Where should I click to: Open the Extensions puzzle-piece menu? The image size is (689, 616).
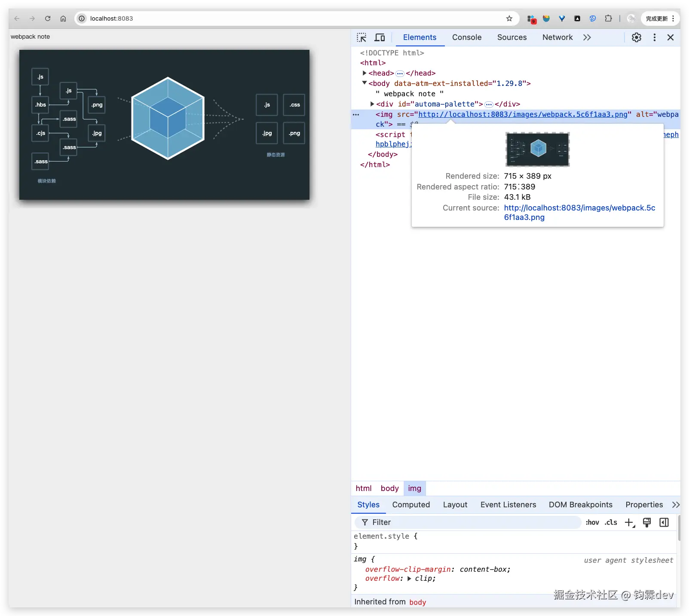pos(608,18)
